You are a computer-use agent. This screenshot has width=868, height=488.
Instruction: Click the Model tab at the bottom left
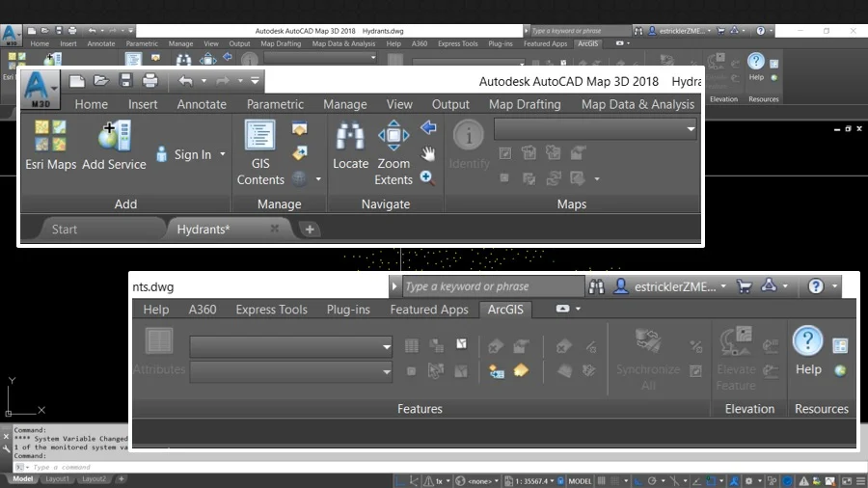click(23, 479)
